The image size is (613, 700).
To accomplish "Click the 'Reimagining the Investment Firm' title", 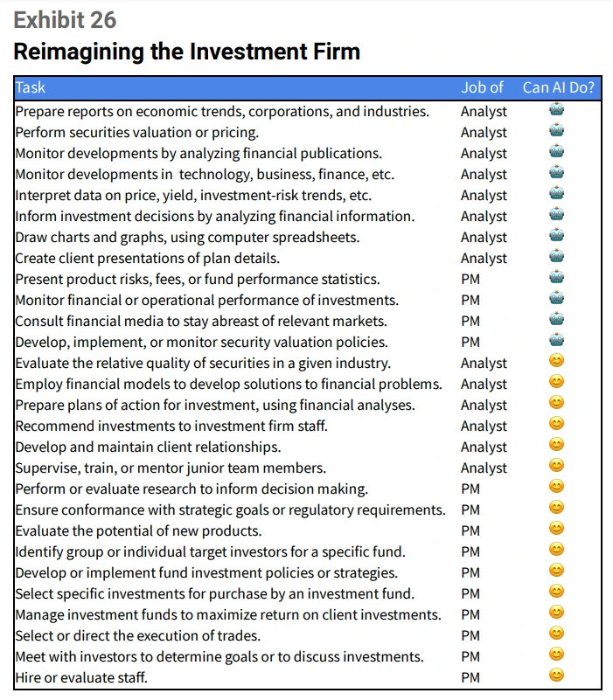I will 187,52.
